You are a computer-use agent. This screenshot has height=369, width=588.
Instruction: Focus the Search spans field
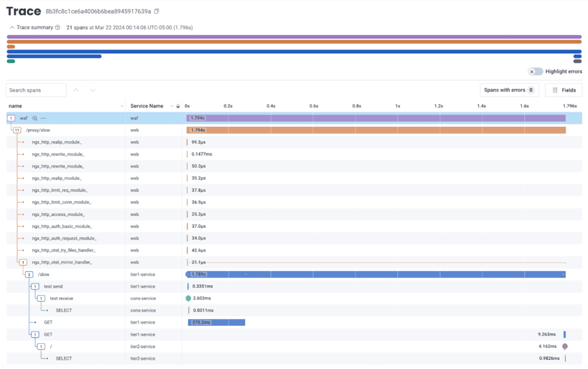pos(36,90)
